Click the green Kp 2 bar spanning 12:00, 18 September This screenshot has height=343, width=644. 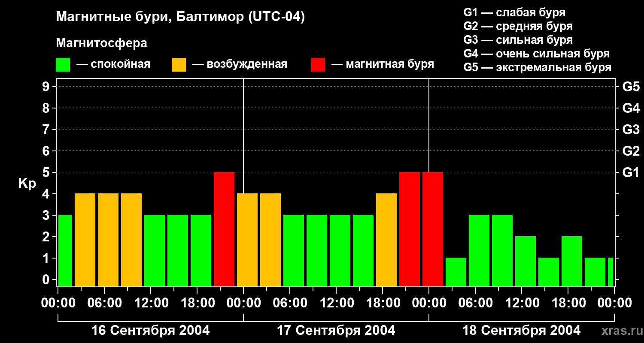(526, 261)
